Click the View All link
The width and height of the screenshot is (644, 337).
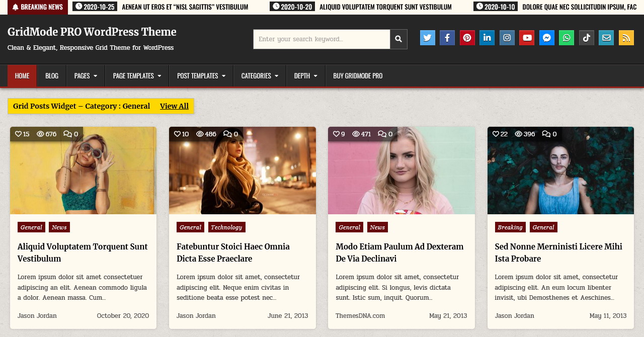174,106
